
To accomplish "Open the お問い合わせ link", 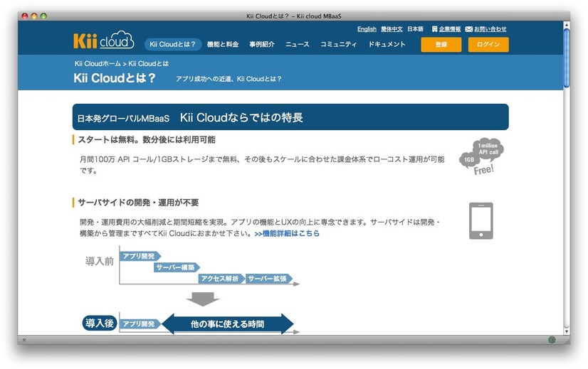I will point(490,29).
